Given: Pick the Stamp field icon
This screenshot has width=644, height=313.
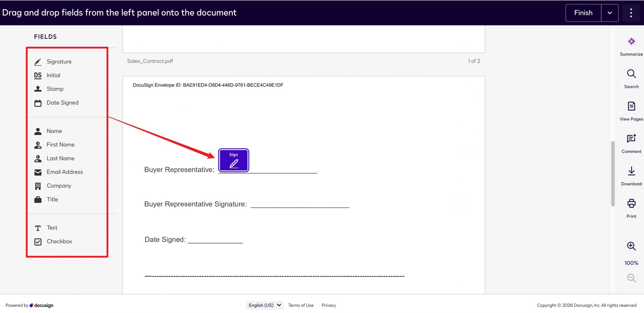Looking at the screenshot, I should click(38, 89).
